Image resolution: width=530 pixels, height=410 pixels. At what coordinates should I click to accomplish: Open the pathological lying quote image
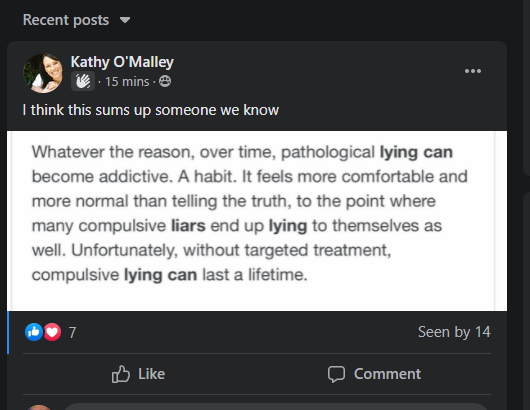[x=257, y=221]
